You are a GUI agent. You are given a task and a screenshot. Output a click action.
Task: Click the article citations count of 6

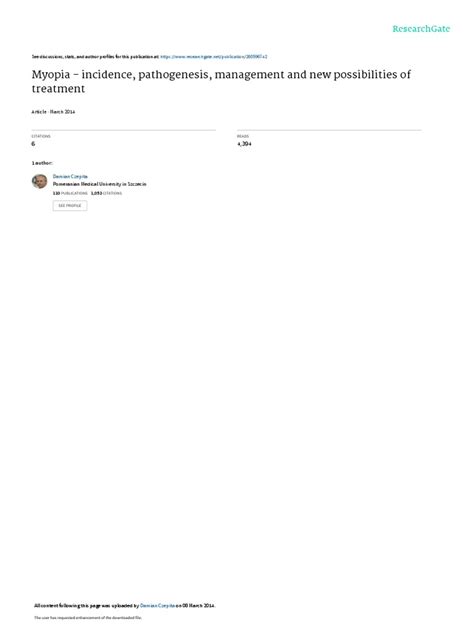click(x=33, y=143)
